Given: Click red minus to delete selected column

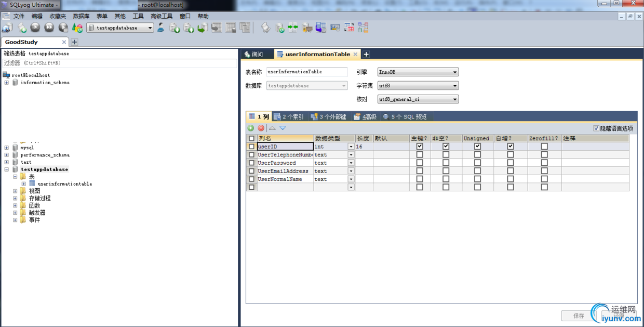Looking at the screenshot, I should click(x=261, y=128).
